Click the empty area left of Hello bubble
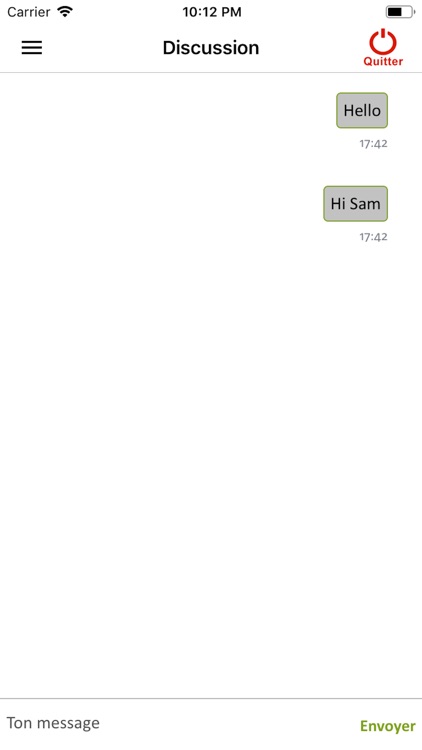The height and width of the screenshot is (750, 422). pyautogui.click(x=167, y=110)
